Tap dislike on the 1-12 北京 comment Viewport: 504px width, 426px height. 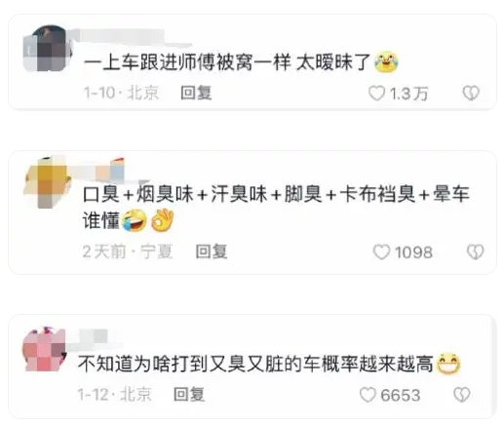[462, 395]
